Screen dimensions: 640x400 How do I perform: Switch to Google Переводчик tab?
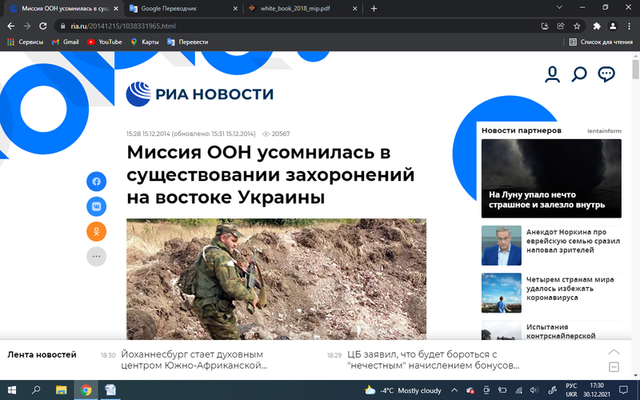click(175, 8)
